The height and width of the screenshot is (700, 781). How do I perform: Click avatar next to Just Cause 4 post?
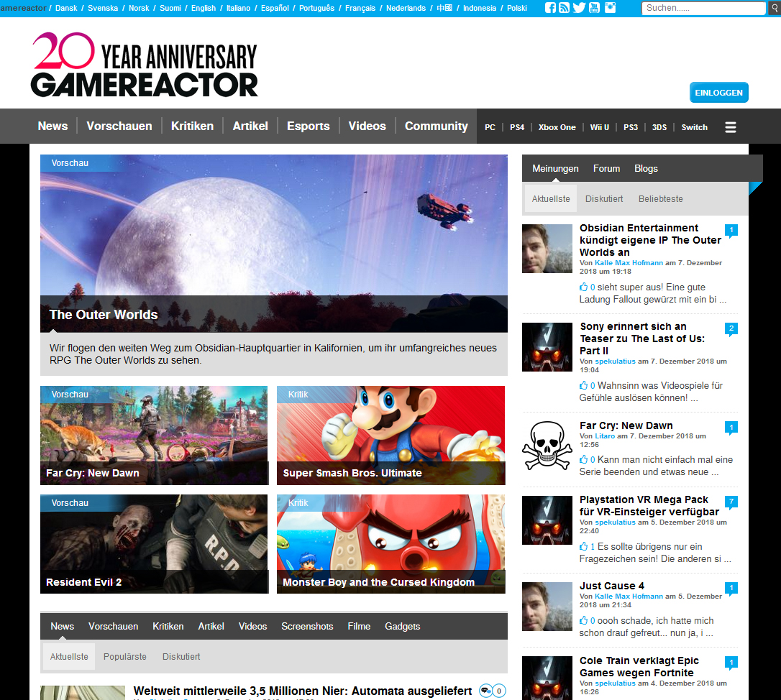pyautogui.click(x=547, y=607)
